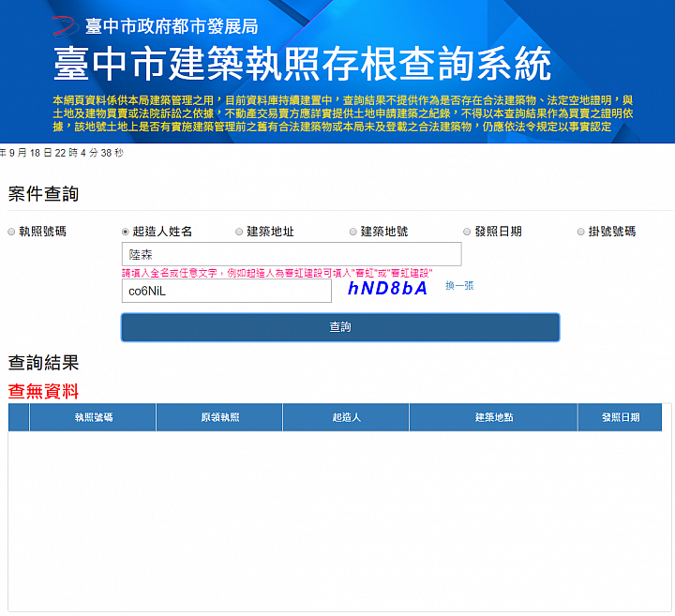This screenshot has height=616, width=675.
Task: Click the 建築地點 column header
Action: click(494, 417)
